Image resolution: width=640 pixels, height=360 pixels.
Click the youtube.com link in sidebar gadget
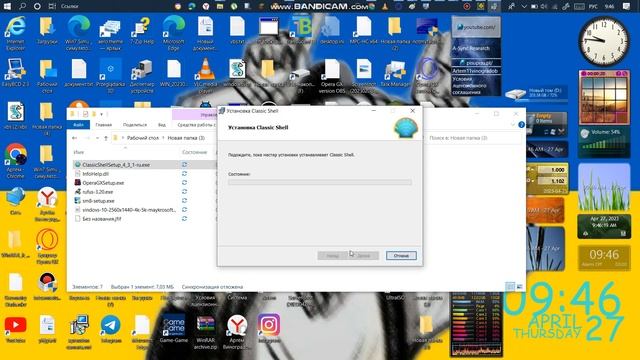pyautogui.click(x=476, y=27)
